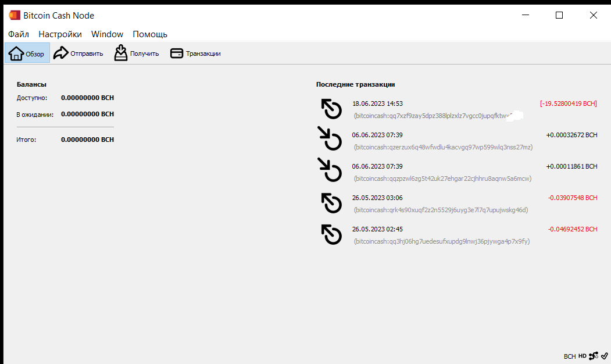The width and height of the screenshot is (611, 364).
Task: Click sent icon of 18.06.2023 14:53 transaction
Action: pyautogui.click(x=331, y=109)
